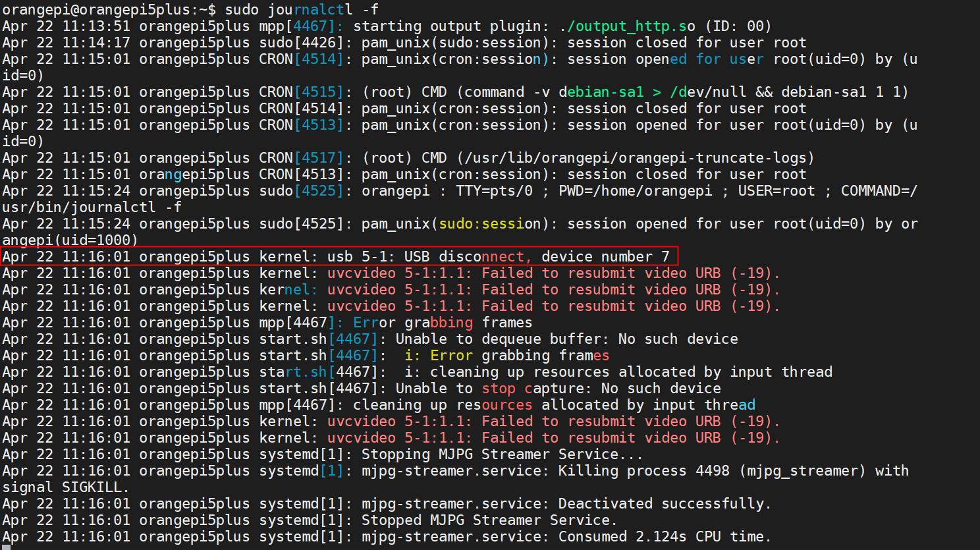Viewport: 980px width, 550px height.
Task: Click the 'start.sh' 'i: Error grabbing frames' line
Action: (306, 356)
